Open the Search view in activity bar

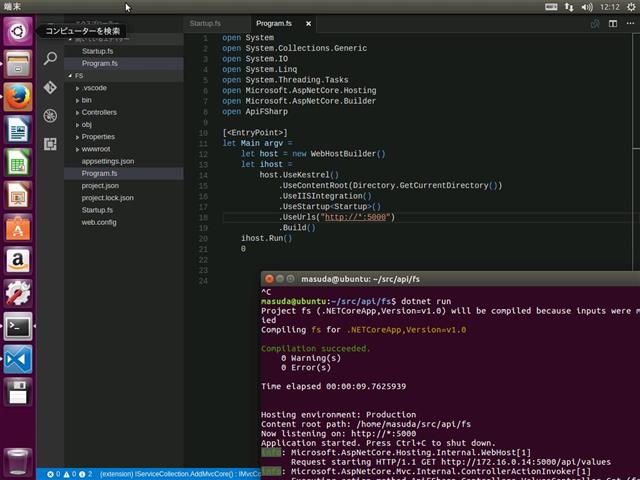pos(50,59)
